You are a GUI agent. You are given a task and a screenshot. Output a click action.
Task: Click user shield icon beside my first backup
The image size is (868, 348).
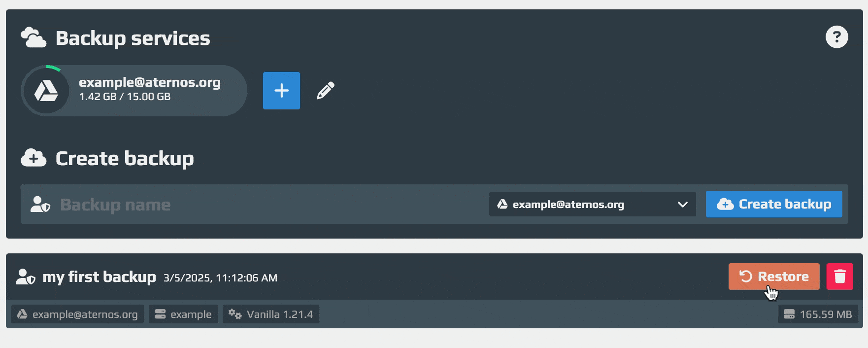[26, 277]
